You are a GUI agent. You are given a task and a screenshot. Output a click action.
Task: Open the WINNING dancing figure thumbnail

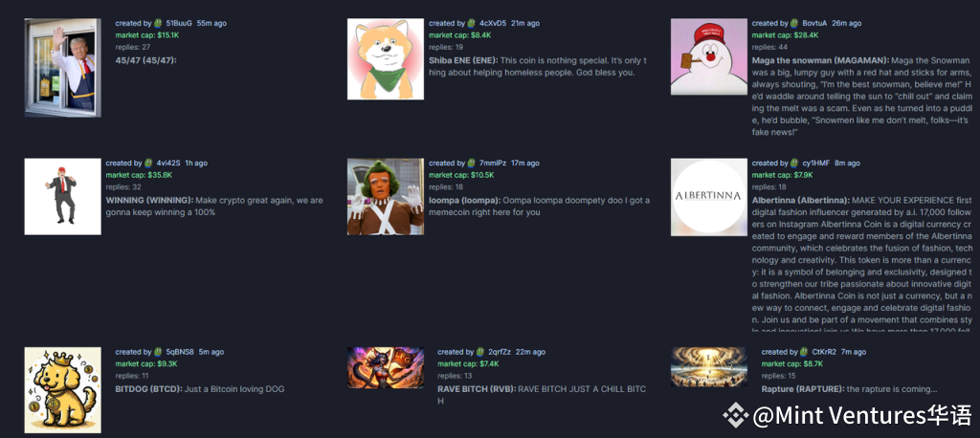[62, 196]
